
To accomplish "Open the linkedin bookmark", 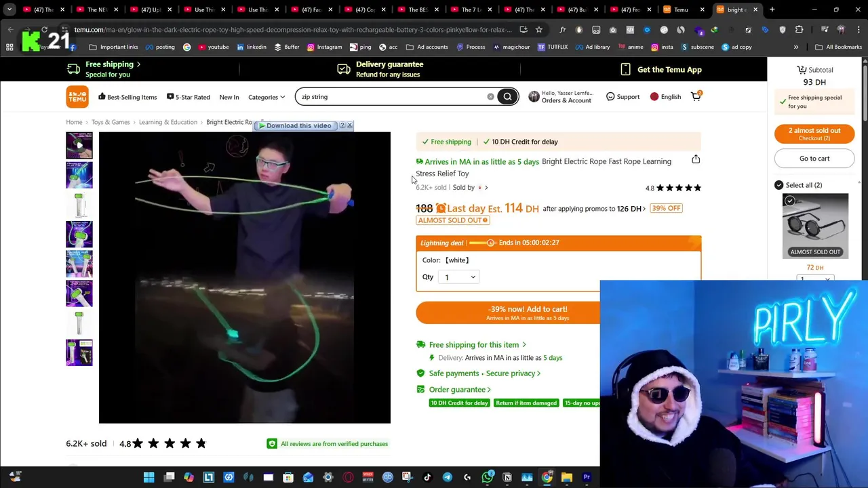I will 252,47.
